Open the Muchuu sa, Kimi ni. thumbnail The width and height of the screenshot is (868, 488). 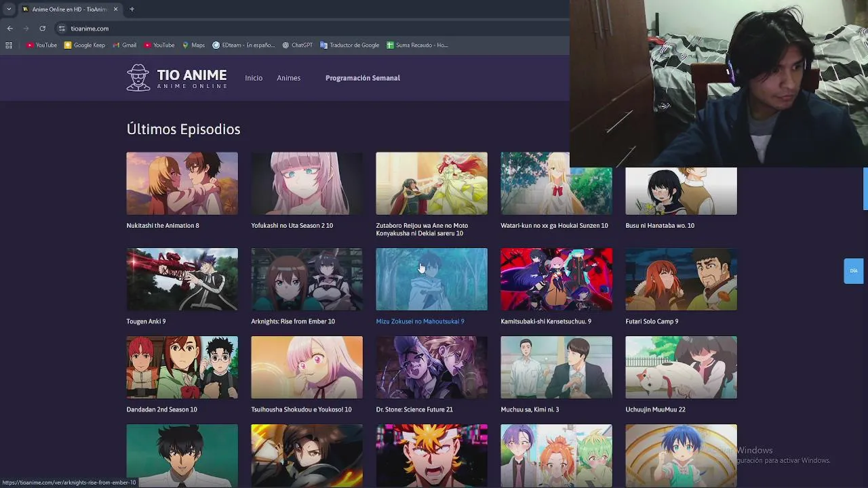click(556, 367)
